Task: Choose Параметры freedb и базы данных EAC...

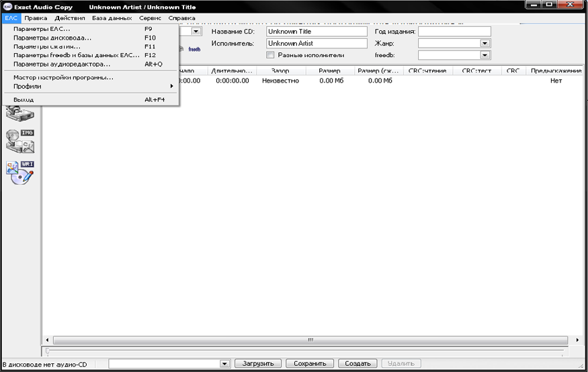Action: 90,55
